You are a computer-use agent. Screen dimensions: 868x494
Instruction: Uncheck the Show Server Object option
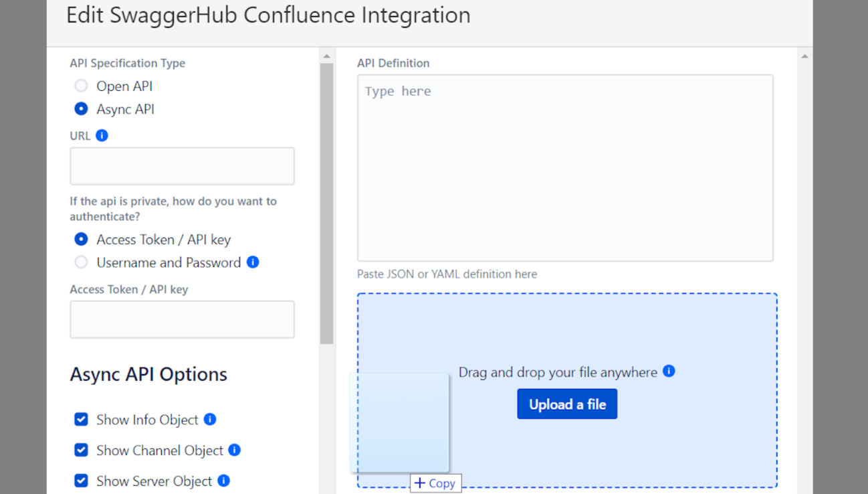point(81,481)
